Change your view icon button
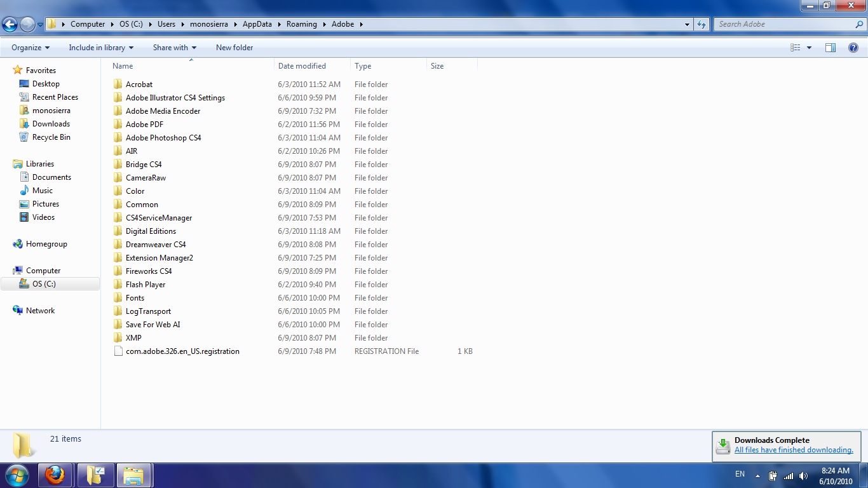The height and width of the screenshot is (488, 868). (x=795, y=48)
